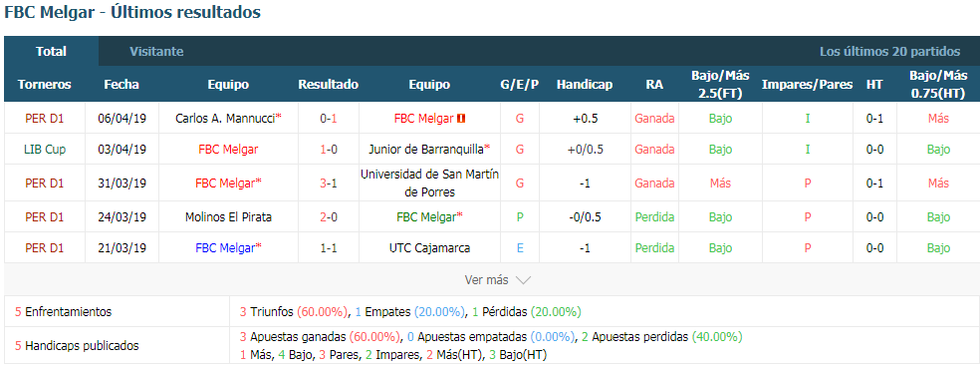Viewport: 980px width, 368px height.
Task: Click the Handicap column header
Action: point(585,85)
